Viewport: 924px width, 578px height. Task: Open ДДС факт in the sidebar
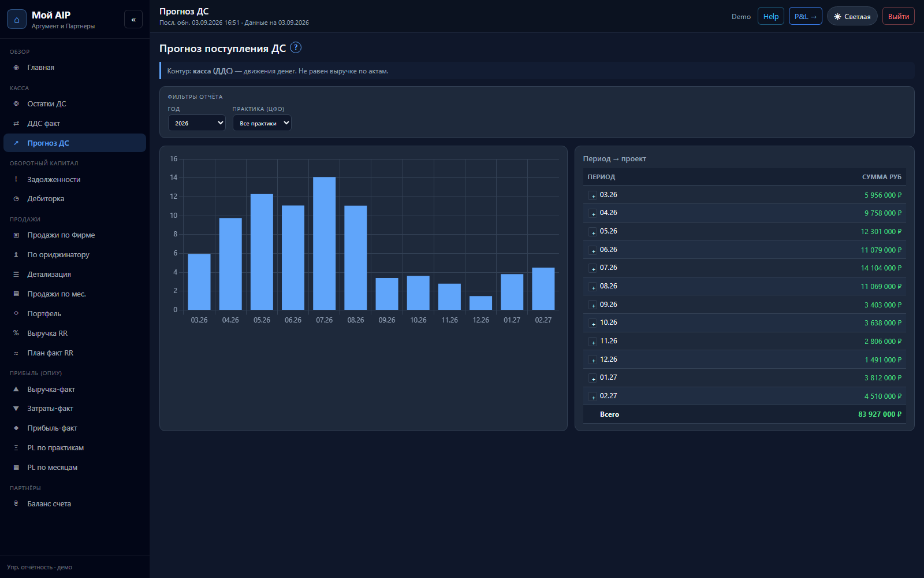tap(74, 124)
